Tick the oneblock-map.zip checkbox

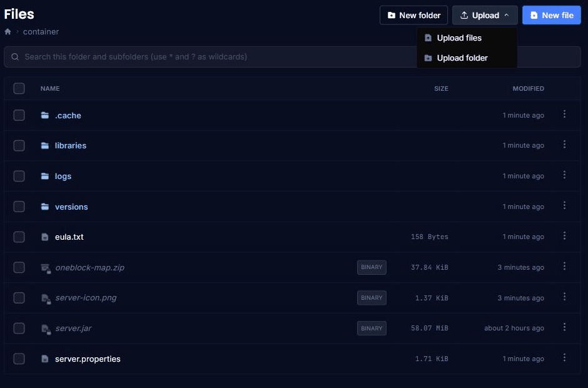click(19, 268)
